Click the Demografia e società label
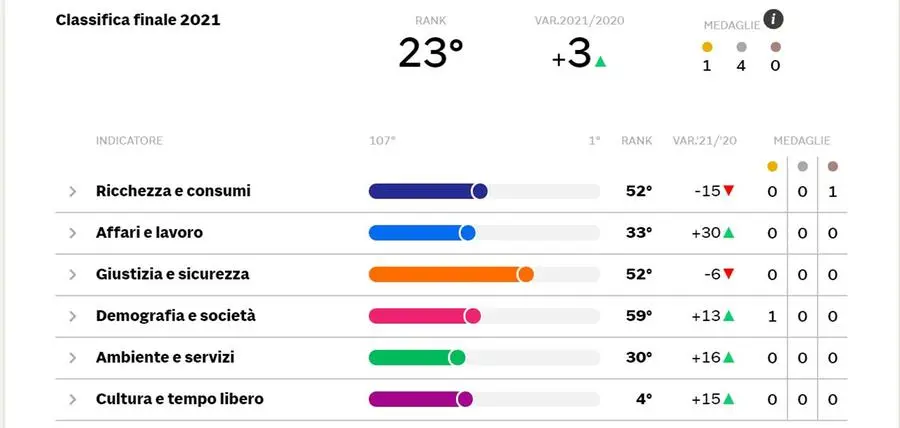Viewport: 900px width, 428px height. [x=176, y=316]
